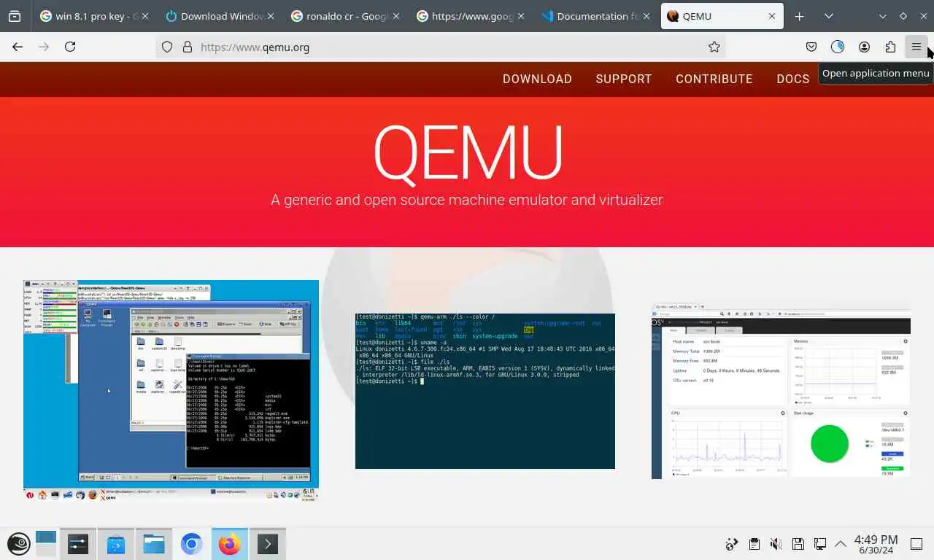Screen dimensions: 934x560
Task: Minimize the Firefox window
Action: coord(883,16)
